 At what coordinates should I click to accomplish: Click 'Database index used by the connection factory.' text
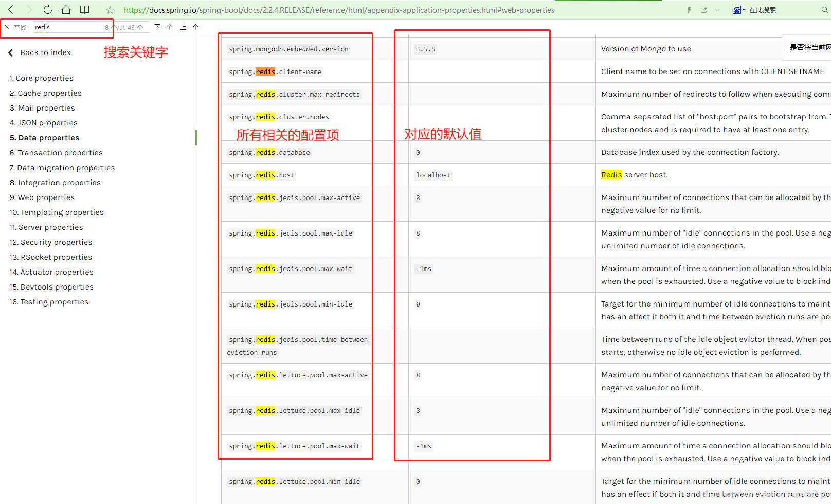[x=690, y=152]
